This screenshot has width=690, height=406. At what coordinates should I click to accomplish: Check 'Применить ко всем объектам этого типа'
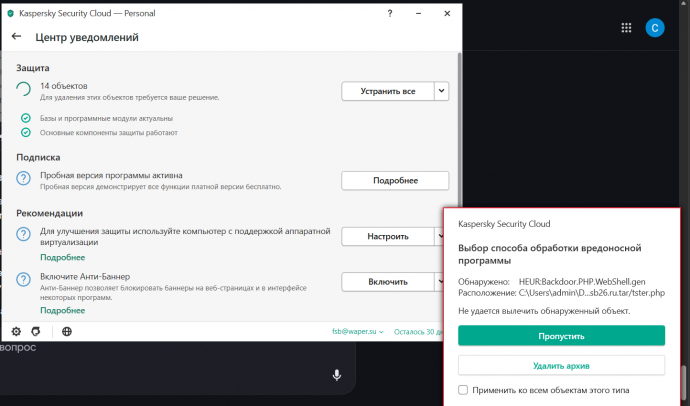[x=462, y=389]
